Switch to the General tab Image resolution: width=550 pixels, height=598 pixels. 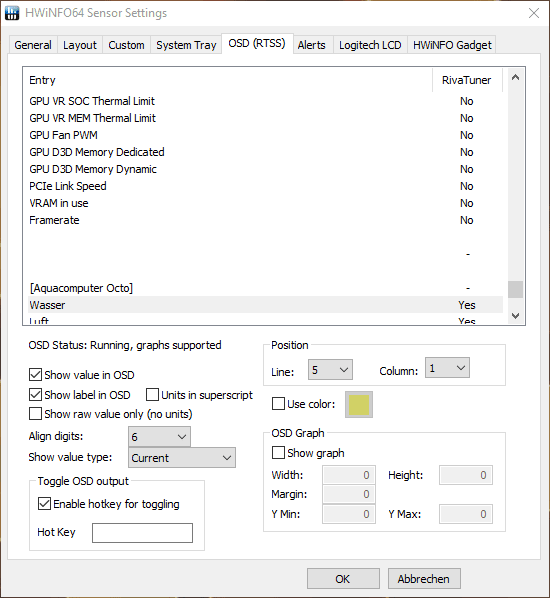pos(33,45)
